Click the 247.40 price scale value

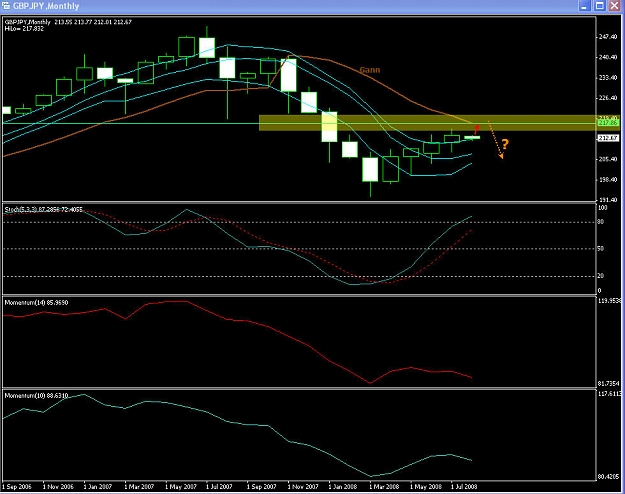(609, 37)
